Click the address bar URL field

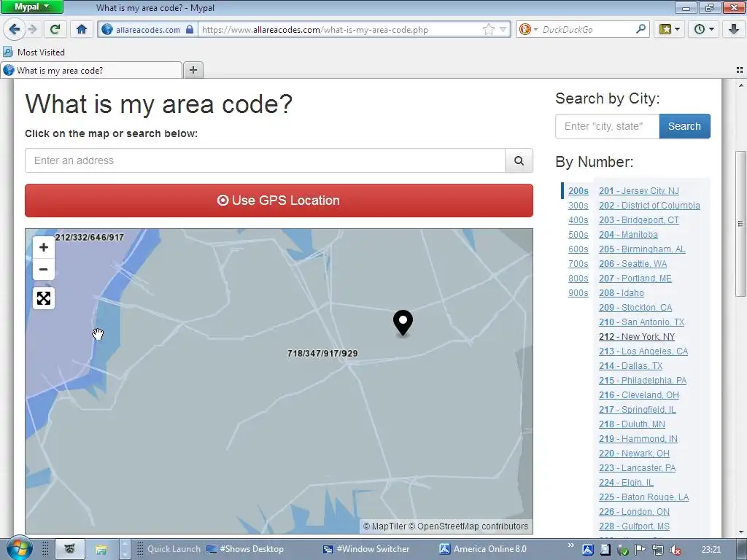[x=341, y=29]
